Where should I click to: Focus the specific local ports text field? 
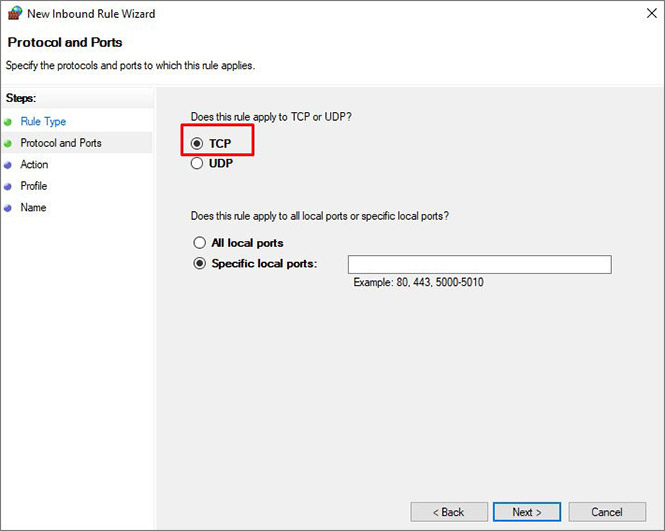coord(478,264)
